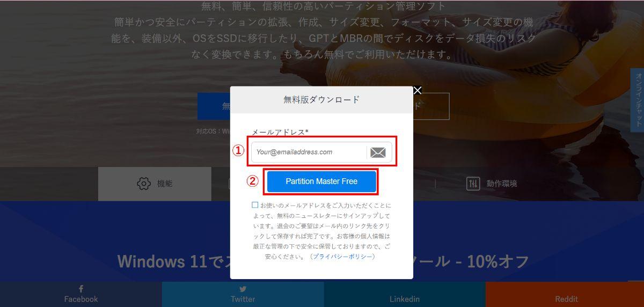Screen dimensions: 644x307
Task: Click the Windows 11 10%オフ banner text
Action: [x=323, y=261]
